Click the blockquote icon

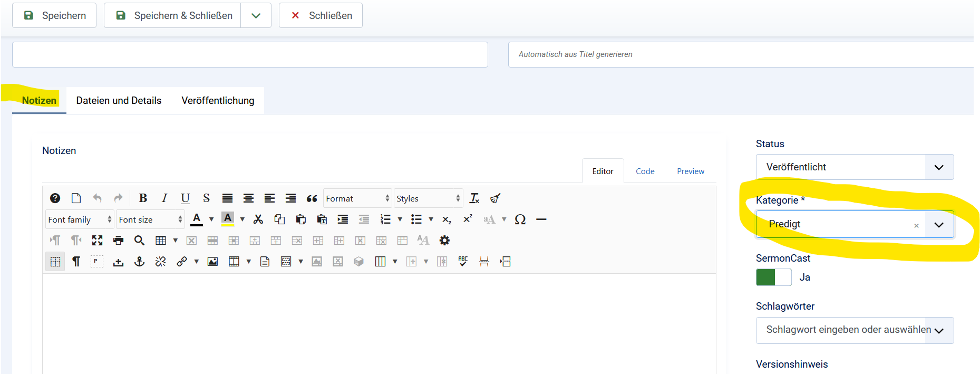(312, 198)
